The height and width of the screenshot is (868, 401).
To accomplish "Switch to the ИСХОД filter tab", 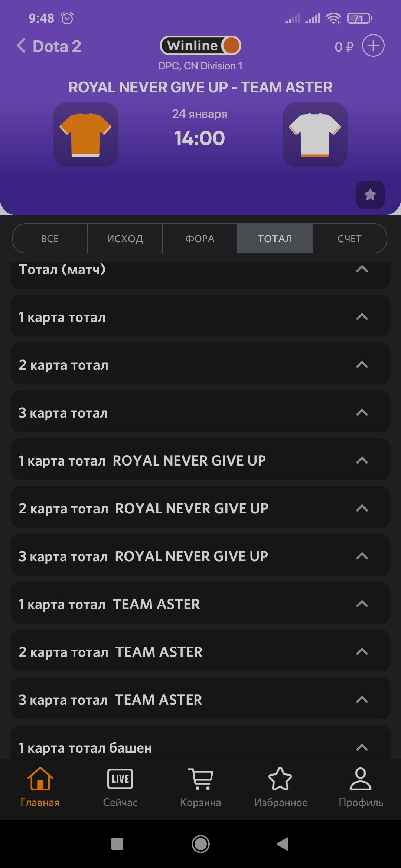I will tap(125, 239).
